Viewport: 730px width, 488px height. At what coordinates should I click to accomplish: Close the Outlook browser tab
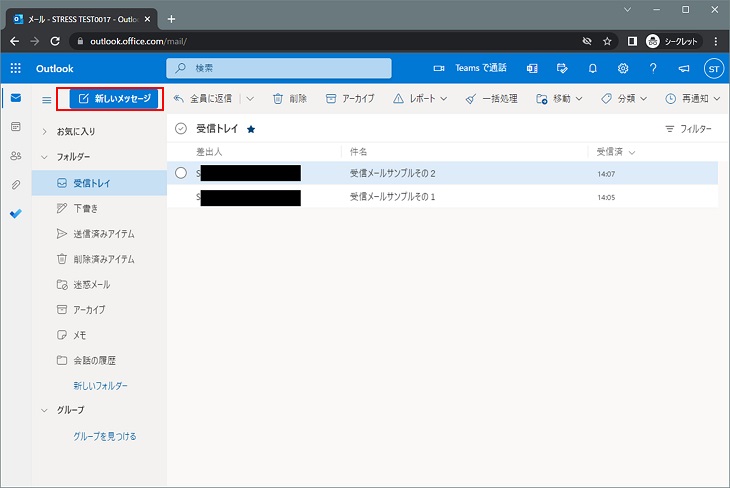(147, 19)
